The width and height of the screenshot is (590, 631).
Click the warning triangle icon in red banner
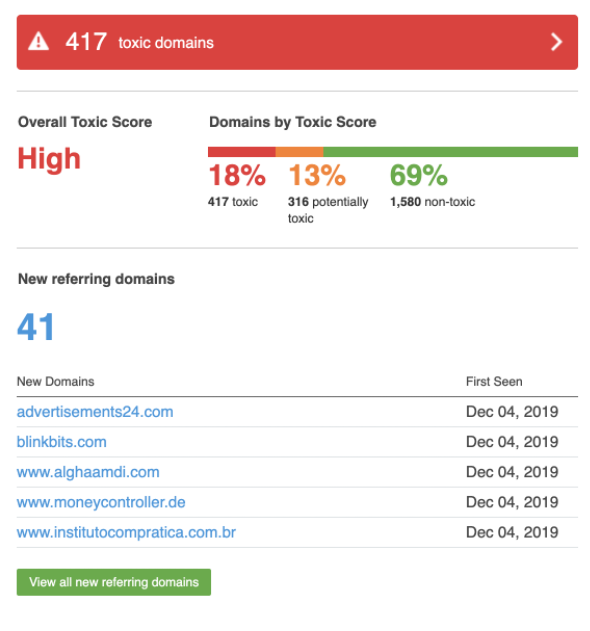coord(39,42)
